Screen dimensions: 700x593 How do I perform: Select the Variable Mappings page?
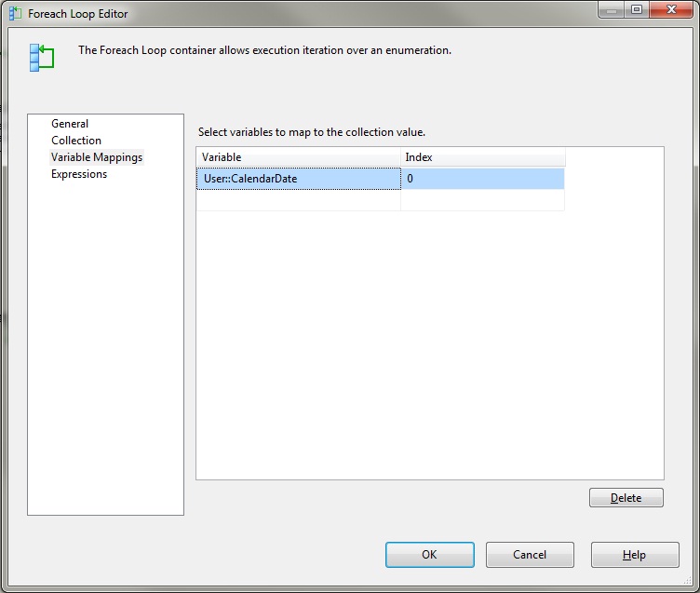[x=97, y=157]
